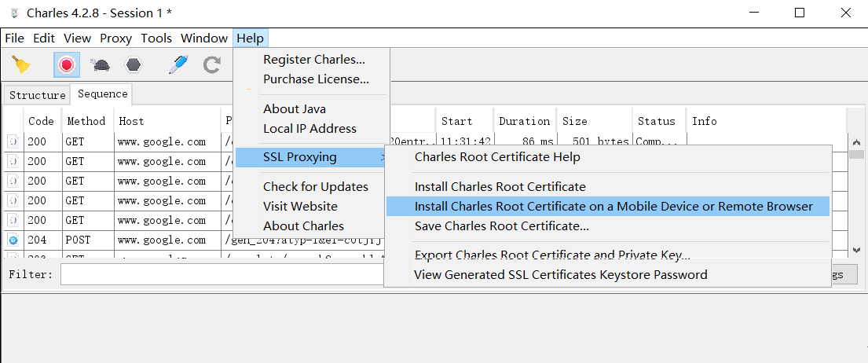Sort by the Host column header

tap(167, 121)
